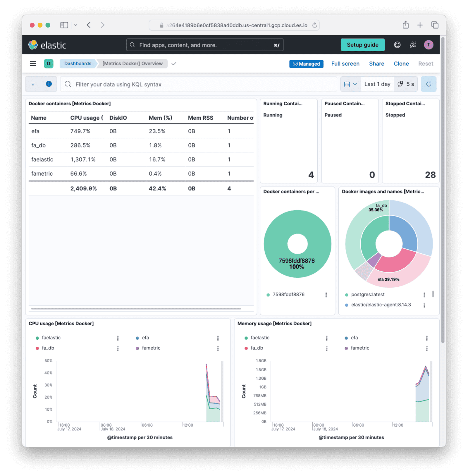468x476 pixels.
Task: Toggle efa series in Memory usage legend
Action: tap(351, 338)
